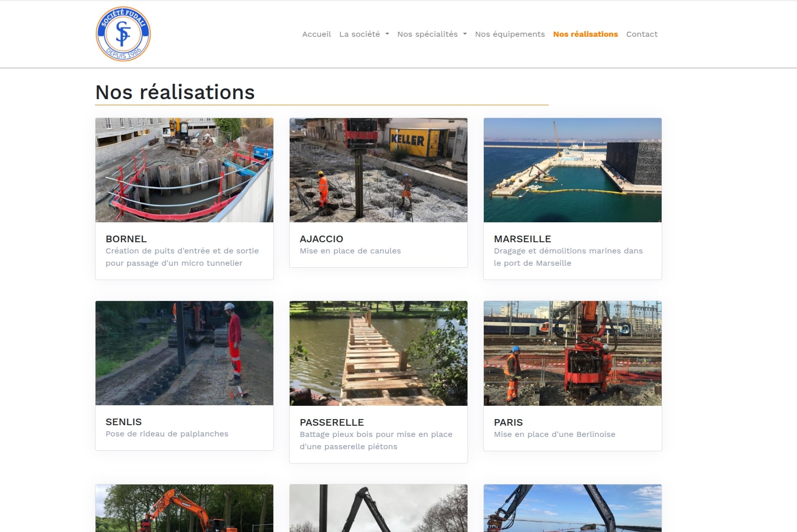Click the MARSEILLE card title
This screenshot has width=797, height=532.
[523, 239]
